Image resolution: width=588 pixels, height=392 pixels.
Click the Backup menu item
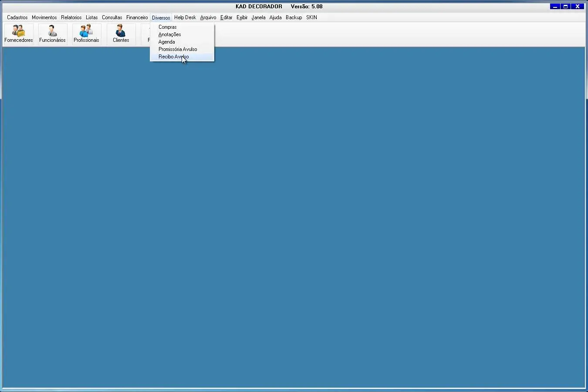(x=294, y=17)
